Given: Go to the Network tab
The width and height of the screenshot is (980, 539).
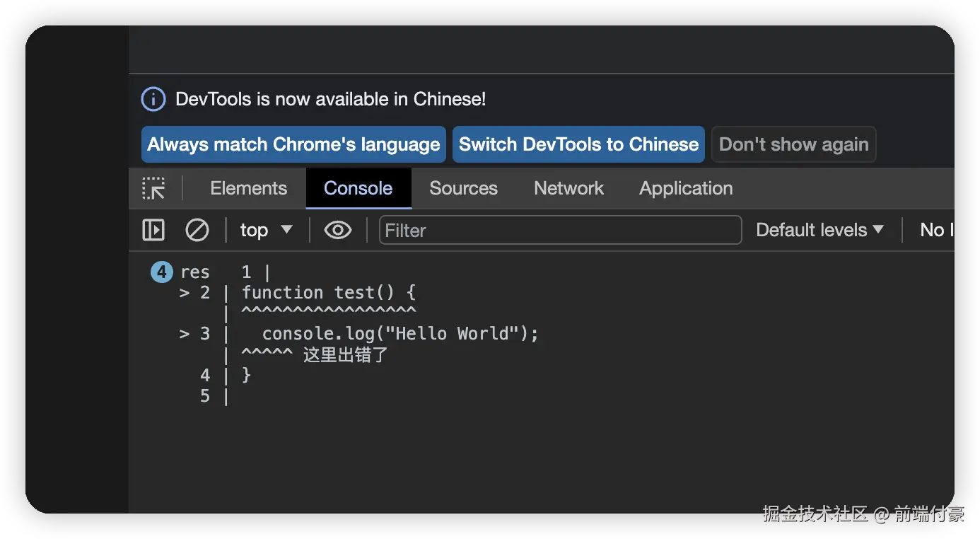Looking at the screenshot, I should 568,188.
